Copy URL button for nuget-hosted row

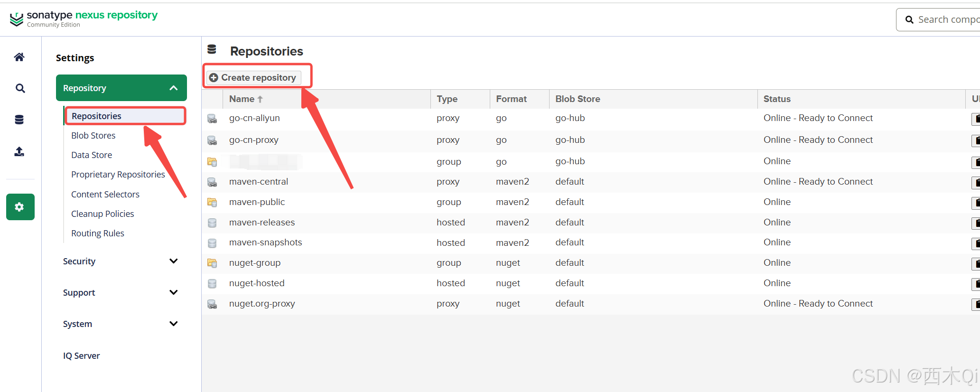pyautogui.click(x=976, y=284)
